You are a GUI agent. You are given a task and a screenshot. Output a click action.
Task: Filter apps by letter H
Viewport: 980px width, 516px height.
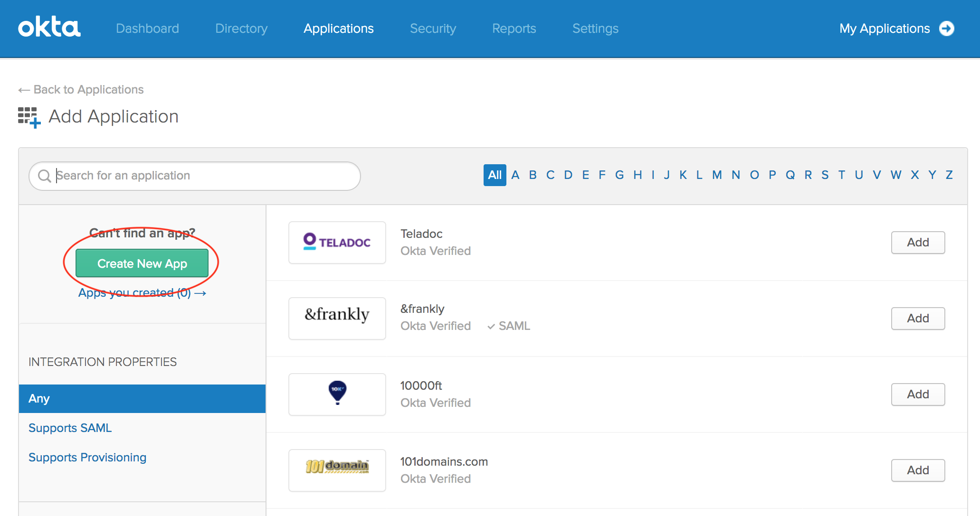(638, 175)
